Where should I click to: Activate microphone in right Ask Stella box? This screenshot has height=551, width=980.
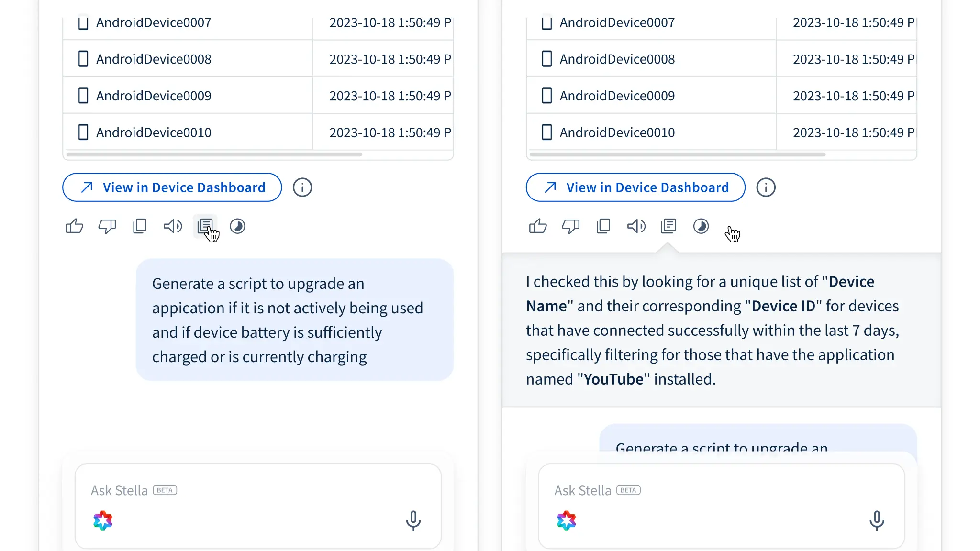pos(877,520)
